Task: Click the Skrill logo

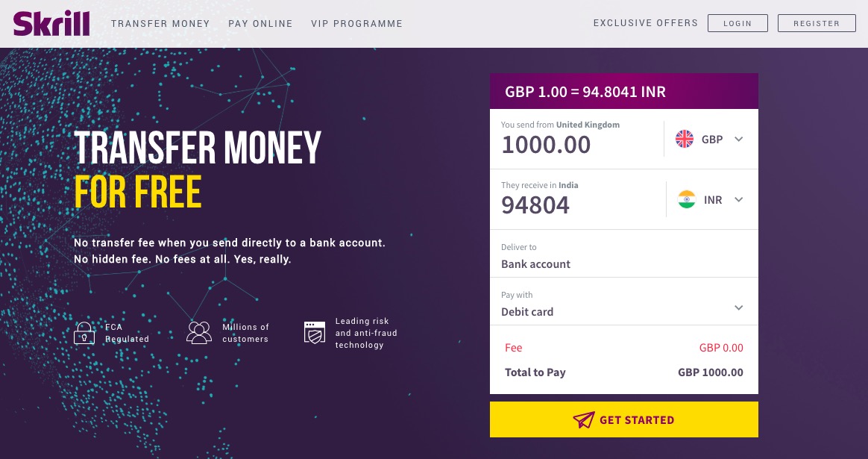Action: pyautogui.click(x=51, y=24)
